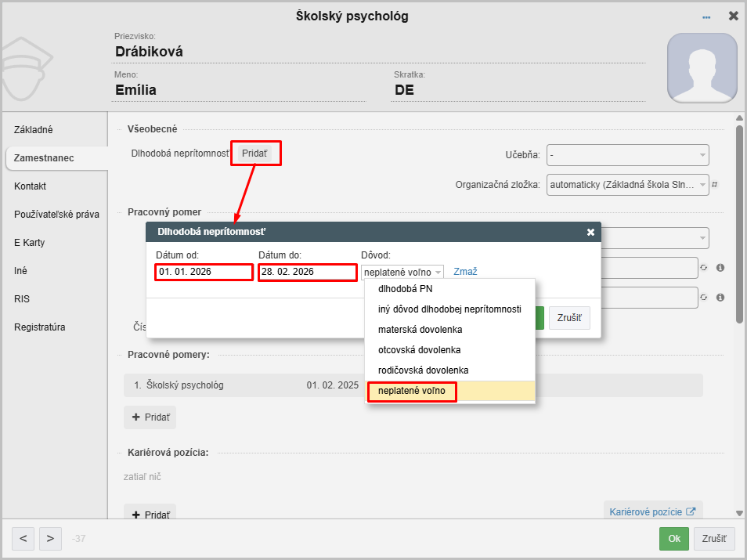Open the Dôvod reason dropdown
The image size is (747, 560).
point(402,272)
